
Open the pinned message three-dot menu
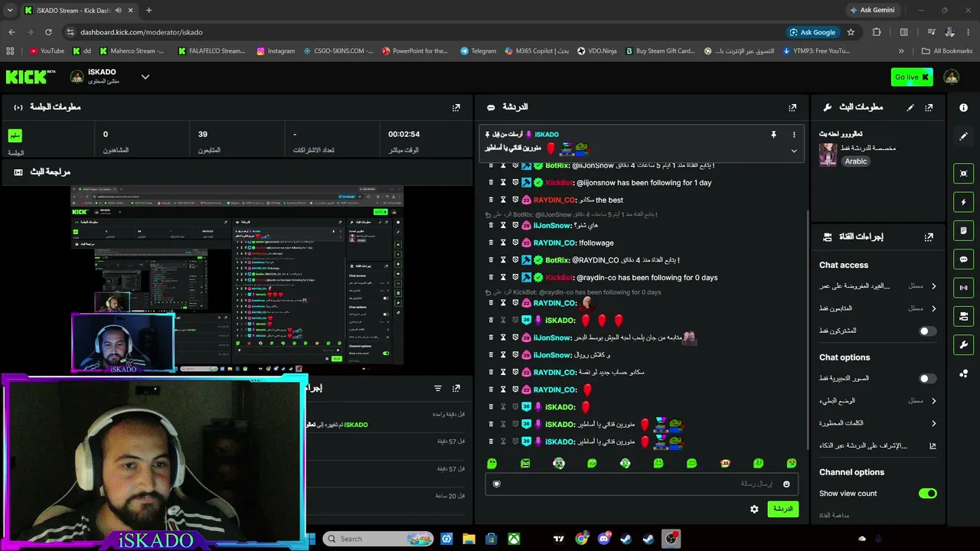(794, 135)
